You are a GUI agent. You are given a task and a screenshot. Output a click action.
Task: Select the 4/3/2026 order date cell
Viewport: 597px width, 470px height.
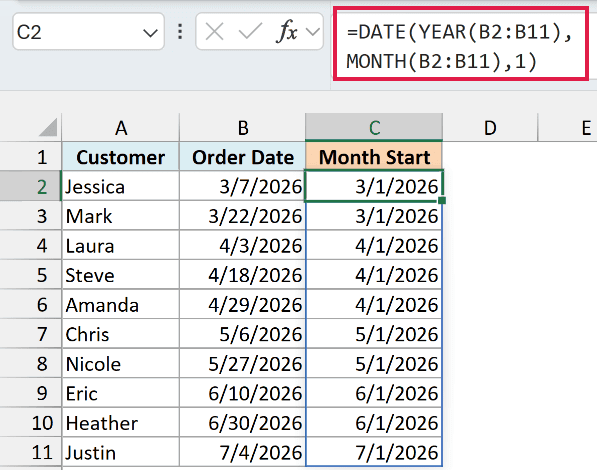point(243,245)
